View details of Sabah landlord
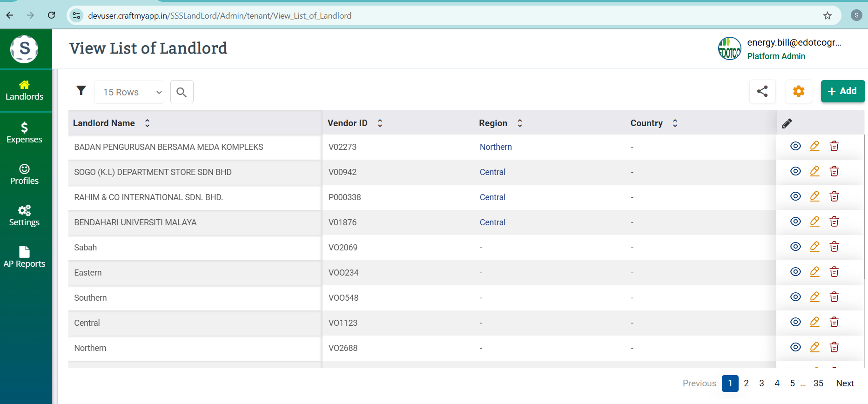Screen dimensions: 868x404 (796, 247)
